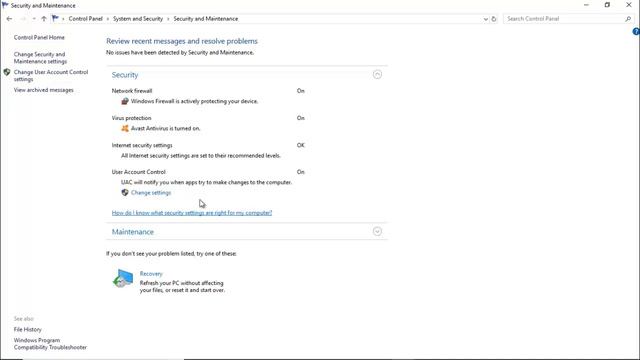
Task: Click the Virus protection On status
Action: (300, 118)
